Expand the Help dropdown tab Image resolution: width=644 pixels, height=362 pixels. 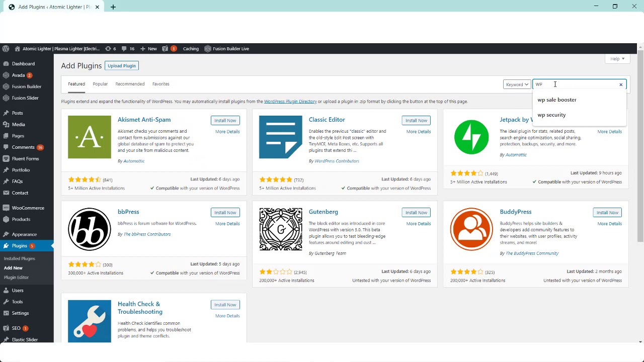(x=617, y=59)
